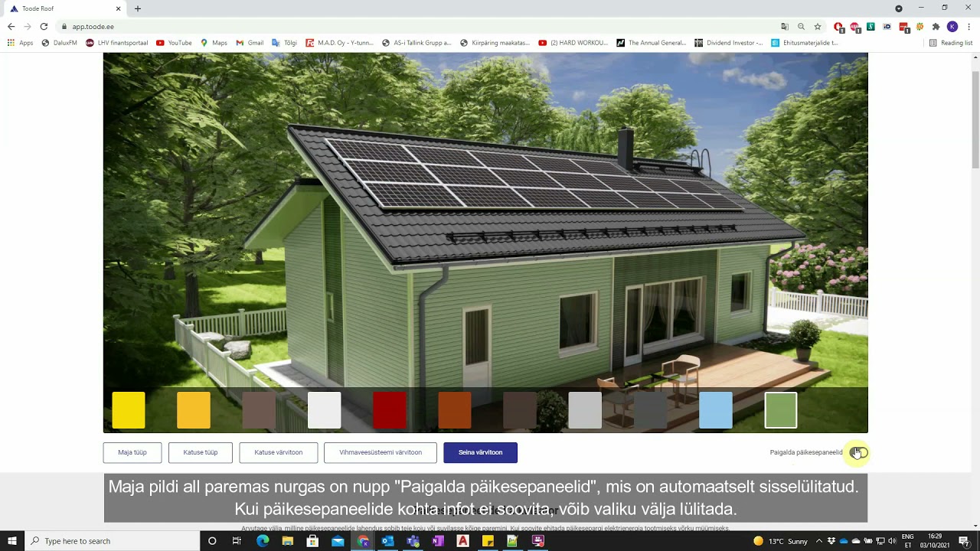980x551 pixels.
Task: Open the Windows notification center
Action: point(964,541)
